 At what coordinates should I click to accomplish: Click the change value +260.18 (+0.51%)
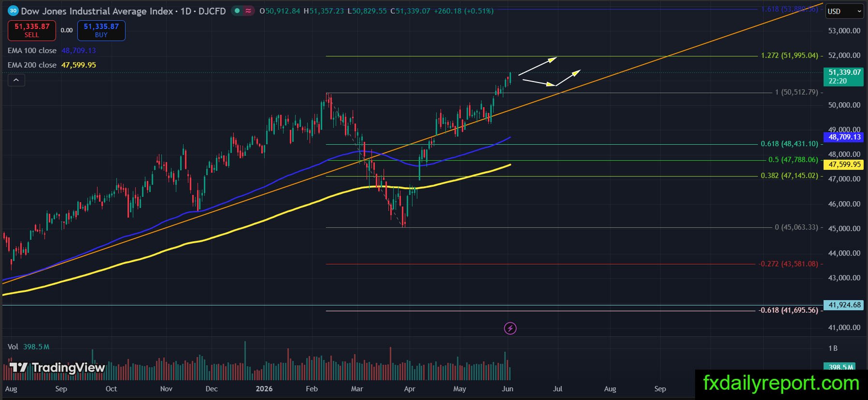(464, 11)
